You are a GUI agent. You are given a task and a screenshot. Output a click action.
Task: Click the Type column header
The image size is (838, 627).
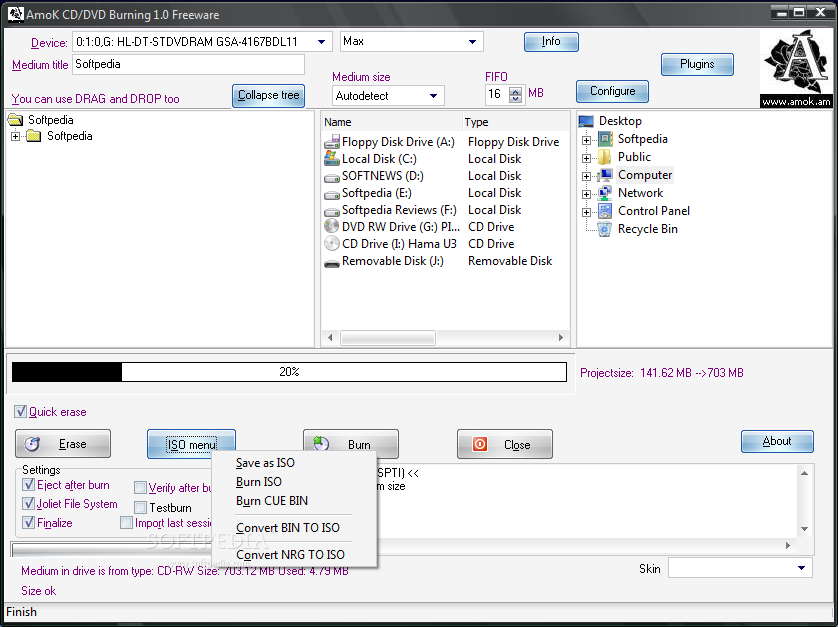(515, 122)
